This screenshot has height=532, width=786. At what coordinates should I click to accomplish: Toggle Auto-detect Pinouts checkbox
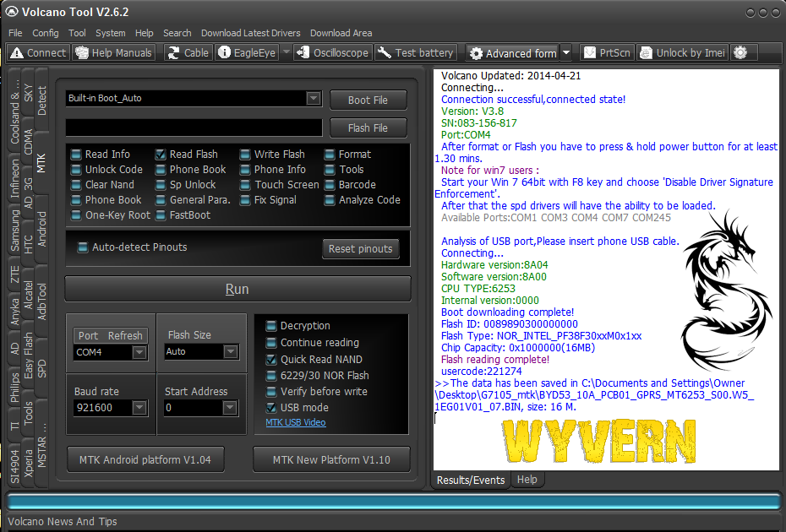[83, 247]
